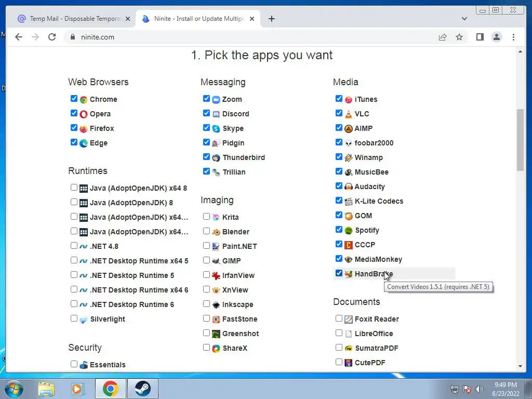Uncheck the Trillian checkbox

[206, 171]
